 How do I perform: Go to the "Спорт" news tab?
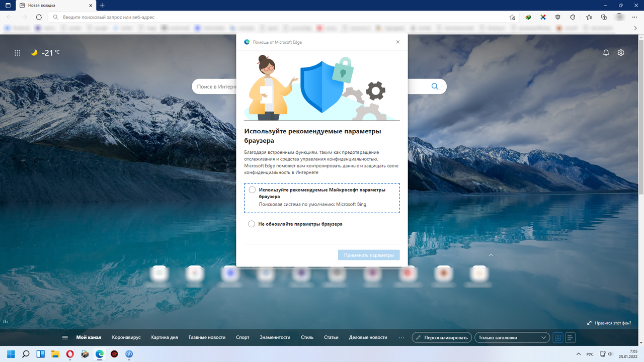[x=243, y=337]
